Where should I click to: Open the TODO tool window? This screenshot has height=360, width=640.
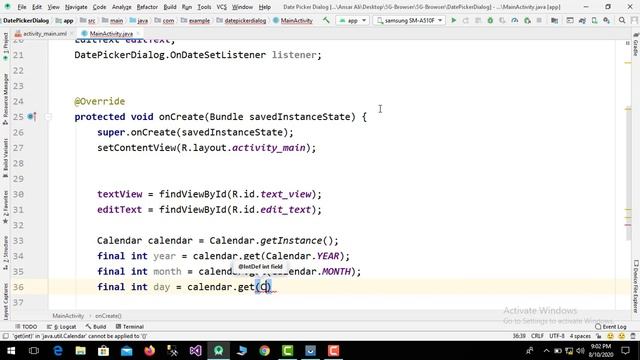[26, 327]
